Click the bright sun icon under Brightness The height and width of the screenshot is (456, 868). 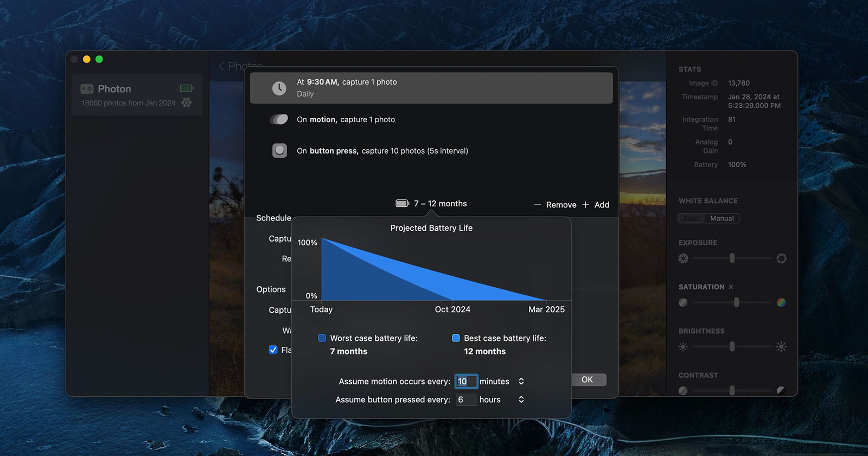tap(781, 346)
